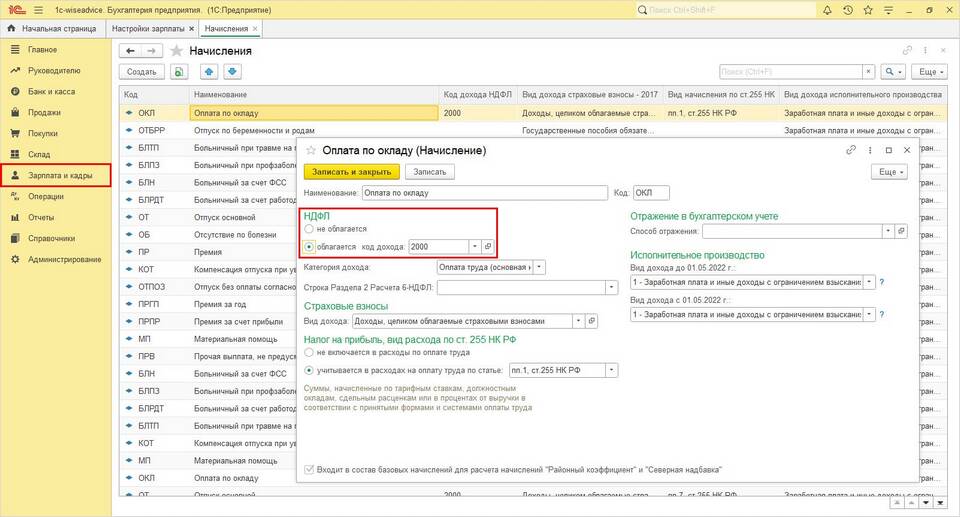Screen dimensions: 960x517
Task: Expand код дохода dropdown arrow
Action: [x=475, y=246]
